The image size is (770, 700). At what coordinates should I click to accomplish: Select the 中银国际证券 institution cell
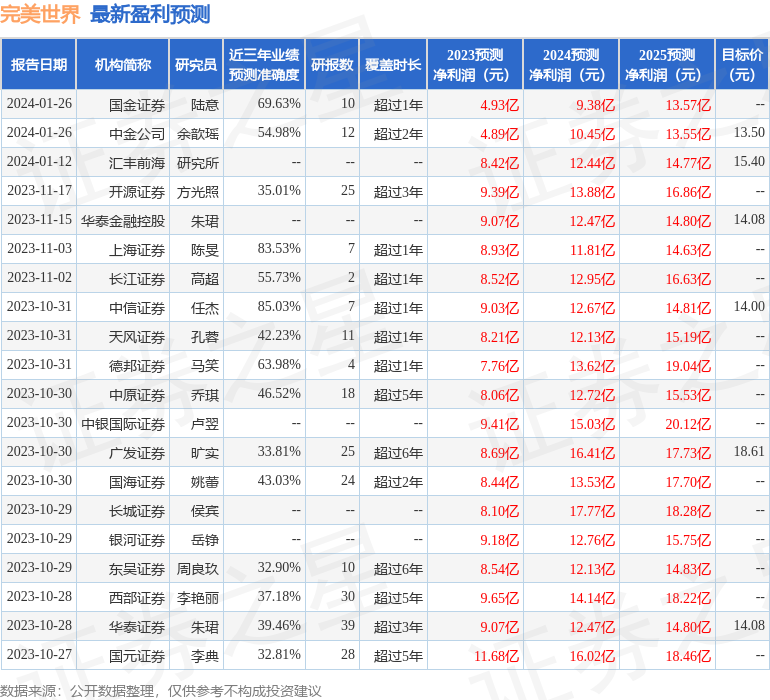(x=123, y=424)
